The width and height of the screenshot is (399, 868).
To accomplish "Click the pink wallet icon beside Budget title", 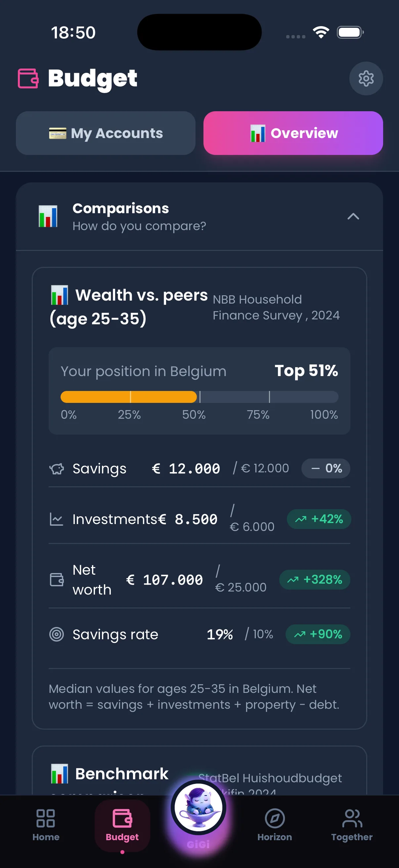I will click(28, 78).
